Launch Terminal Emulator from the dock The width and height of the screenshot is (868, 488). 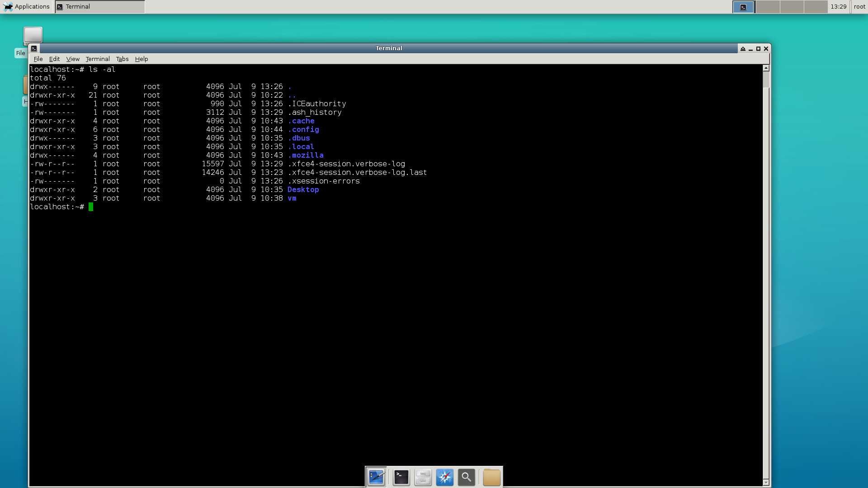coord(401,477)
